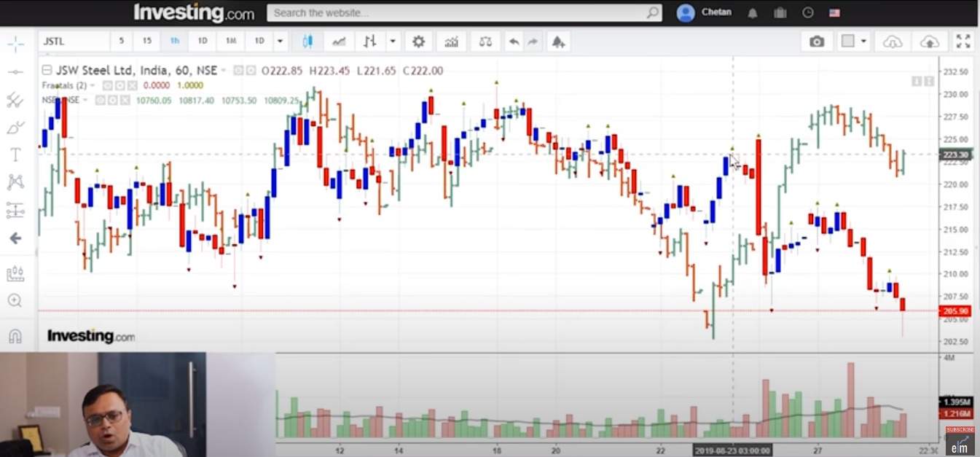This screenshot has width=980, height=457.
Task: Open the bar style dropdown arrow
Action: pyautogui.click(x=392, y=42)
